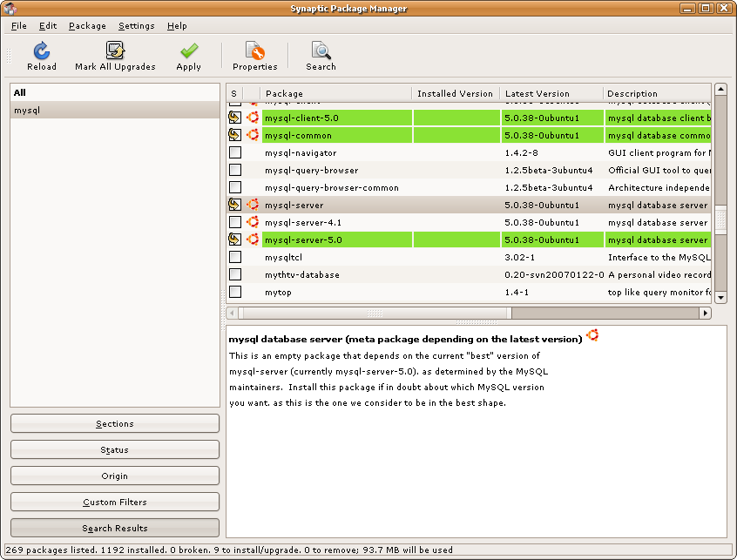737x560 pixels.
Task: Sort by Installed Version column header
Action: 456,93
